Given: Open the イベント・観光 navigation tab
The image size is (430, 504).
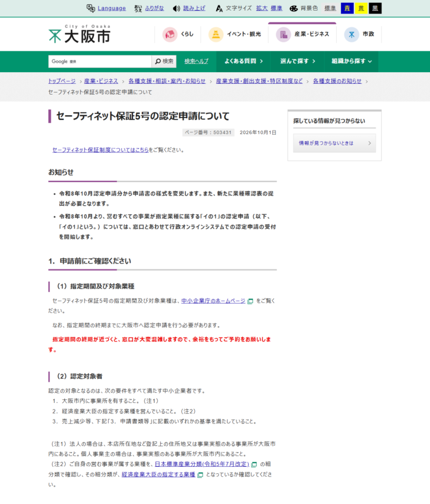Looking at the screenshot, I should (x=234, y=34).
